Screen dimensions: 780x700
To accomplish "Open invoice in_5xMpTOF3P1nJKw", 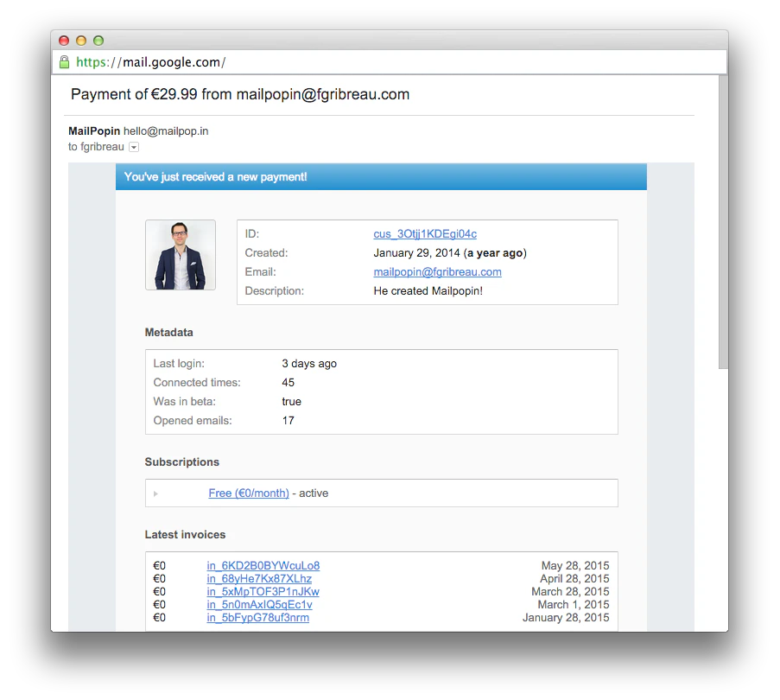I will pos(263,591).
